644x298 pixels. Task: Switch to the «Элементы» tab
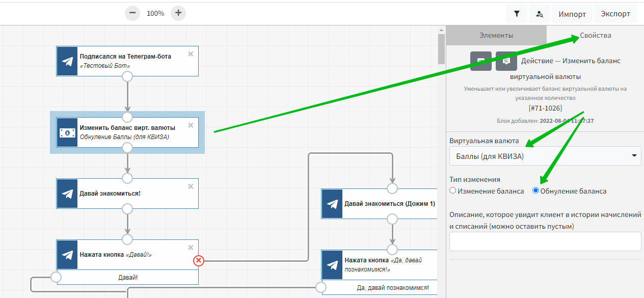tap(496, 36)
